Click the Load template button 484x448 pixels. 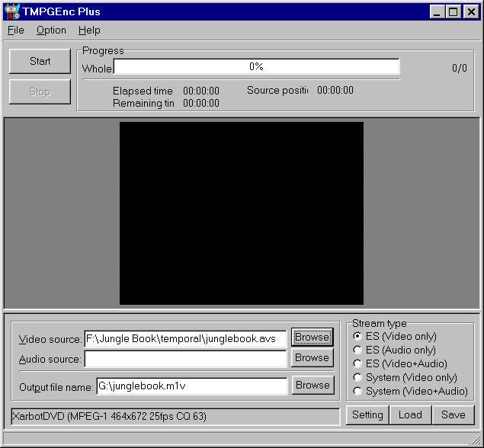(x=410, y=415)
